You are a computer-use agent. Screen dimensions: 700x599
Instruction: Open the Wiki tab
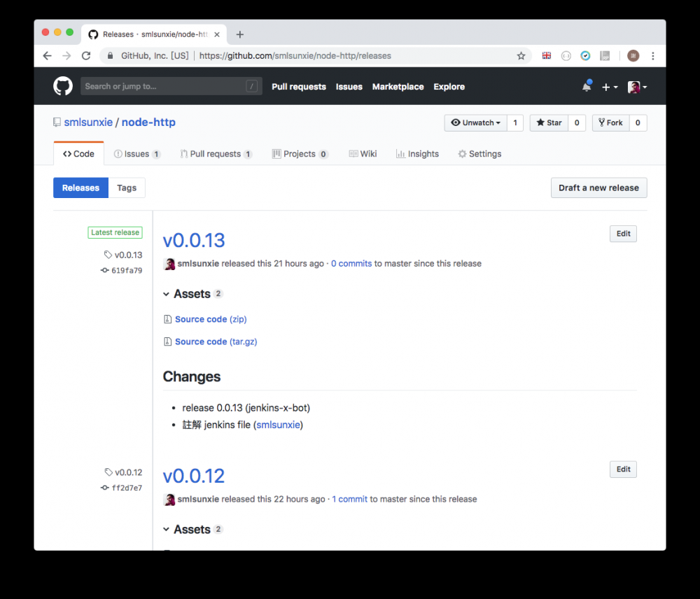point(363,154)
